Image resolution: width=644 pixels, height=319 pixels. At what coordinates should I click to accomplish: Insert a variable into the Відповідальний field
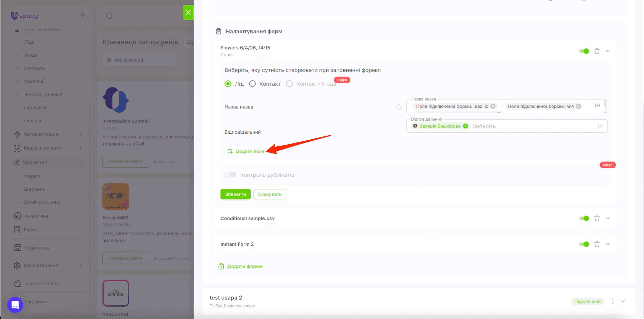pyautogui.click(x=600, y=126)
